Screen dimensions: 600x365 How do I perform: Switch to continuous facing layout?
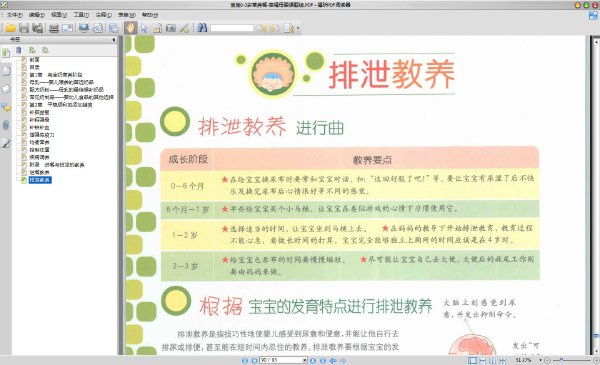click(502, 360)
